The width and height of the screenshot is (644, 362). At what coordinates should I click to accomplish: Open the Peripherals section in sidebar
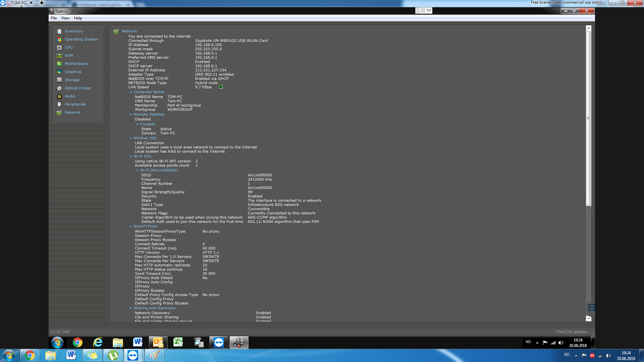click(x=75, y=104)
